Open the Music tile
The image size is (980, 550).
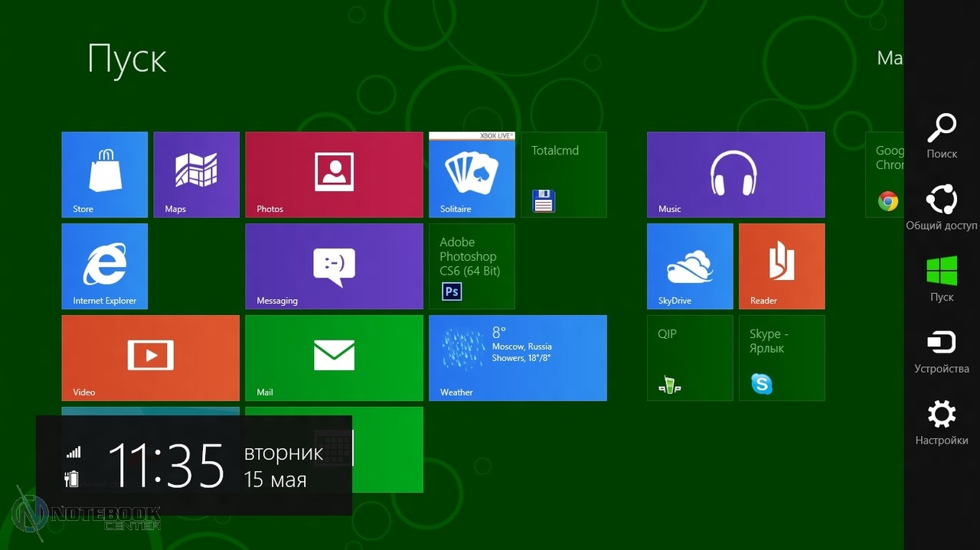coord(736,174)
